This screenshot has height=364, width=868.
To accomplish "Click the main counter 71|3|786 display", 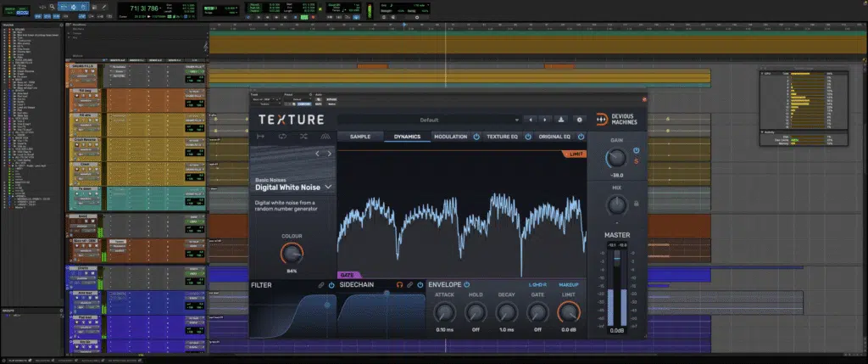I will 144,8.
